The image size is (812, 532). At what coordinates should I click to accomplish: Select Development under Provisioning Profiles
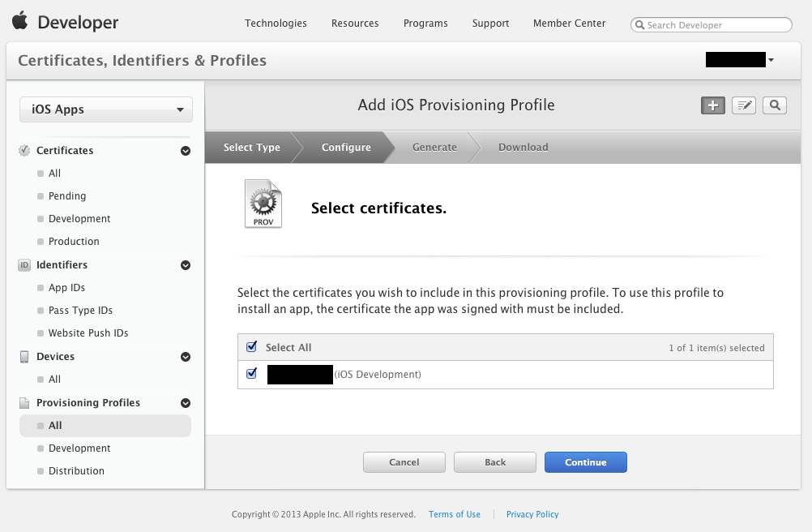pos(79,448)
